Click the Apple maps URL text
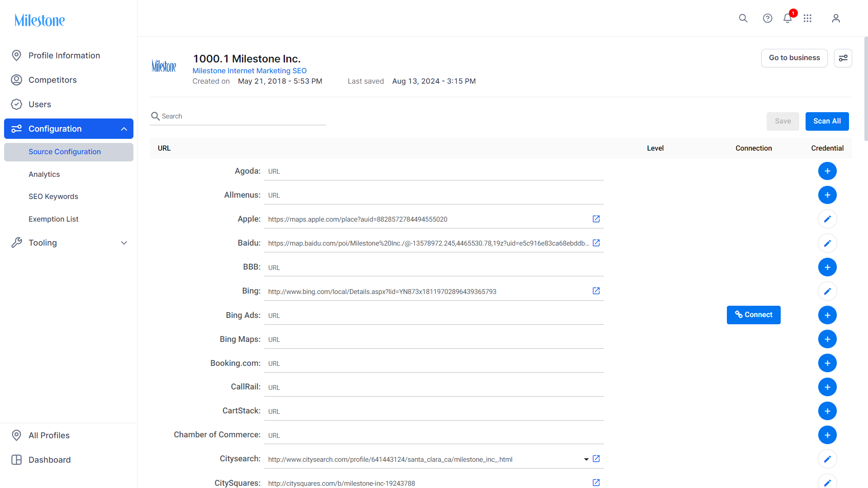The width and height of the screenshot is (868, 488). (x=358, y=219)
